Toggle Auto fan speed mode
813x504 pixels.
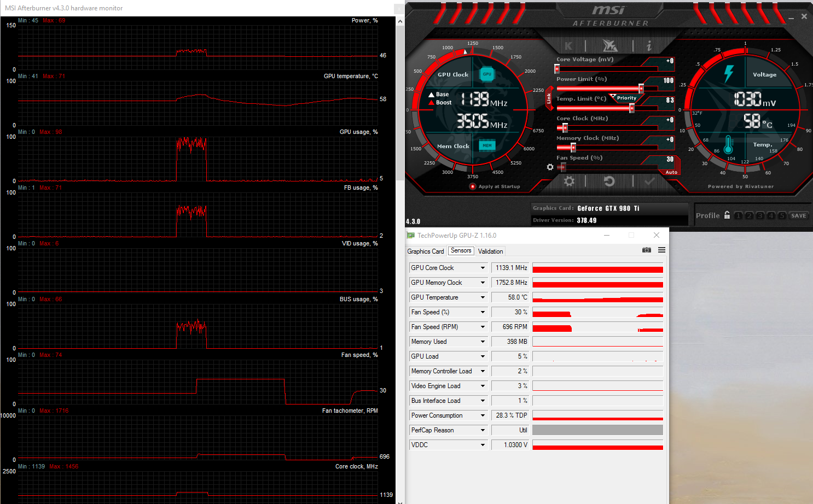tap(671, 172)
